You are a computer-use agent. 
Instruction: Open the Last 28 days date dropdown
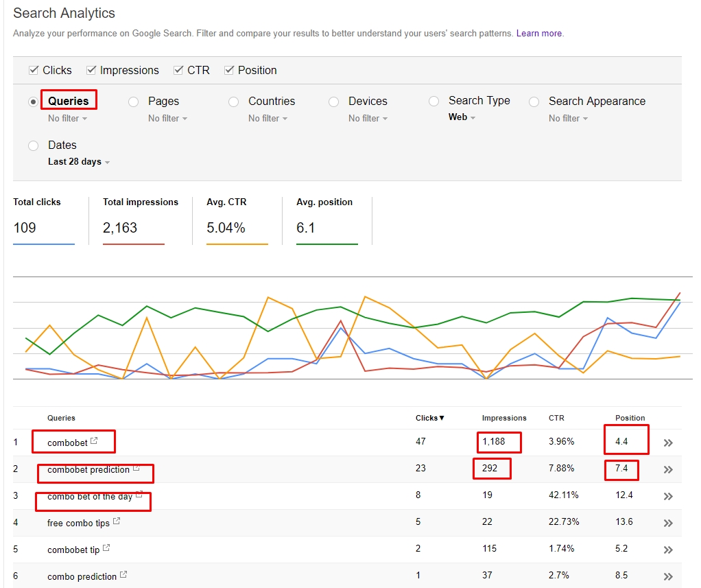(x=78, y=162)
